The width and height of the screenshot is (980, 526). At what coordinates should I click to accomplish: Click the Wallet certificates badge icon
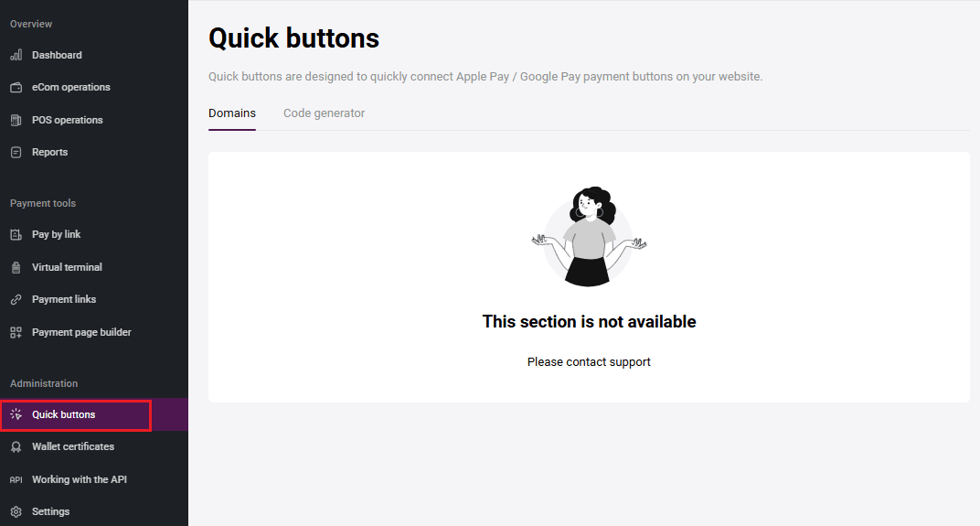[16, 447]
